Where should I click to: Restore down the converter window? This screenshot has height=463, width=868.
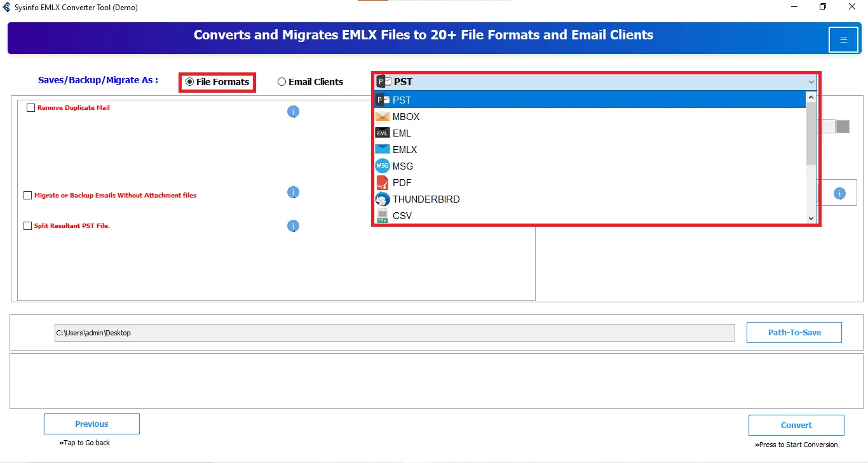point(823,7)
